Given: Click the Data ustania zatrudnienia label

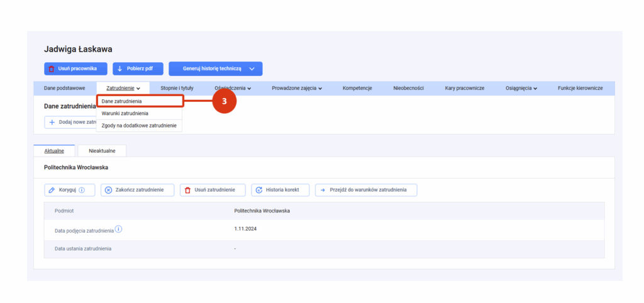Looking at the screenshot, I should coord(83,248).
